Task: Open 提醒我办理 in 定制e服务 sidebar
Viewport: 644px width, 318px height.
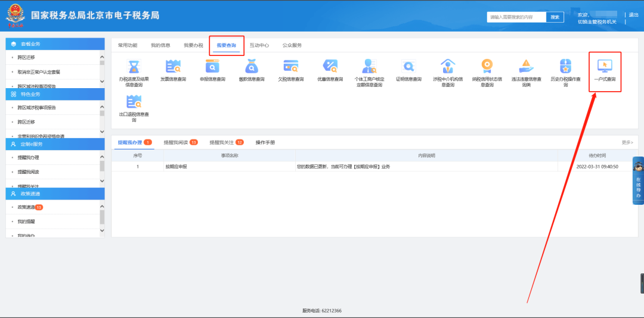Action: tap(29, 158)
